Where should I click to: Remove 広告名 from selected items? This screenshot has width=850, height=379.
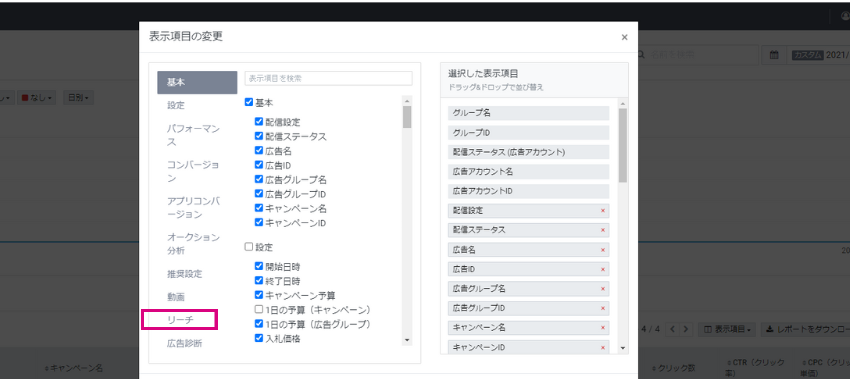[603, 250]
